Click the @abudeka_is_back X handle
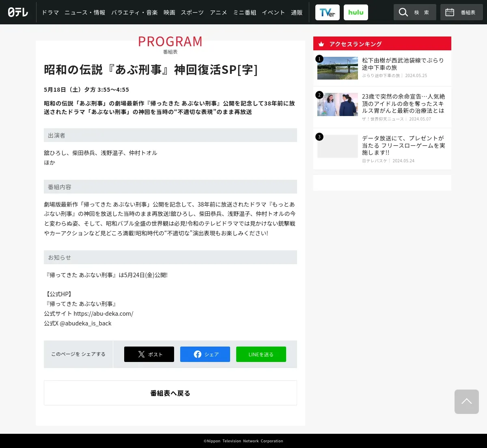 click(86, 323)
